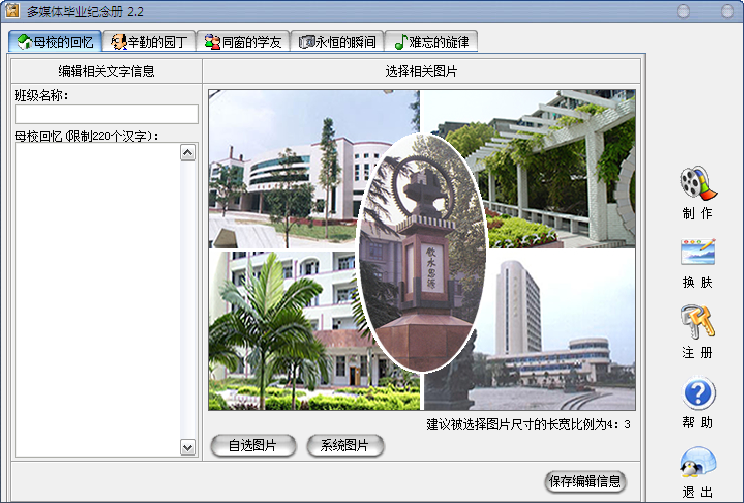Click the 自选图片 button
The image size is (744, 503).
coord(253,446)
